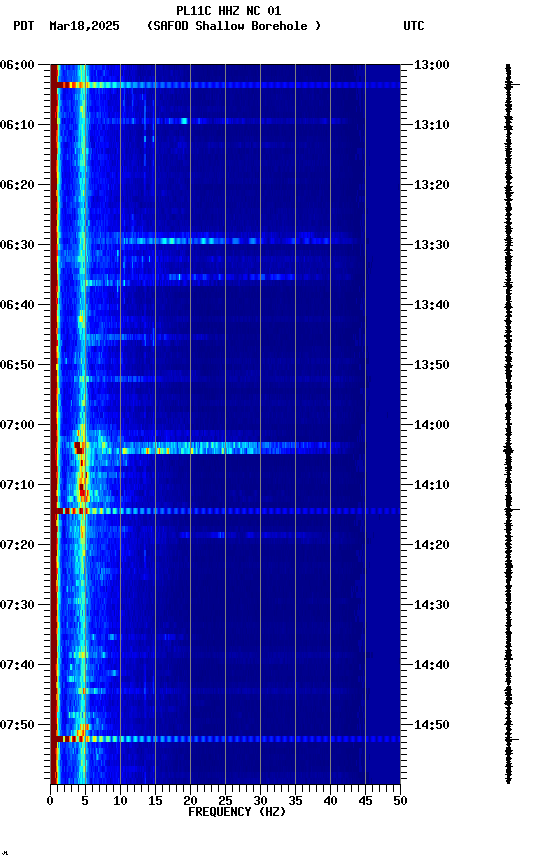
Task: Click the 07:30 PDT time label
Action: pyautogui.click(x=17, y=605)
